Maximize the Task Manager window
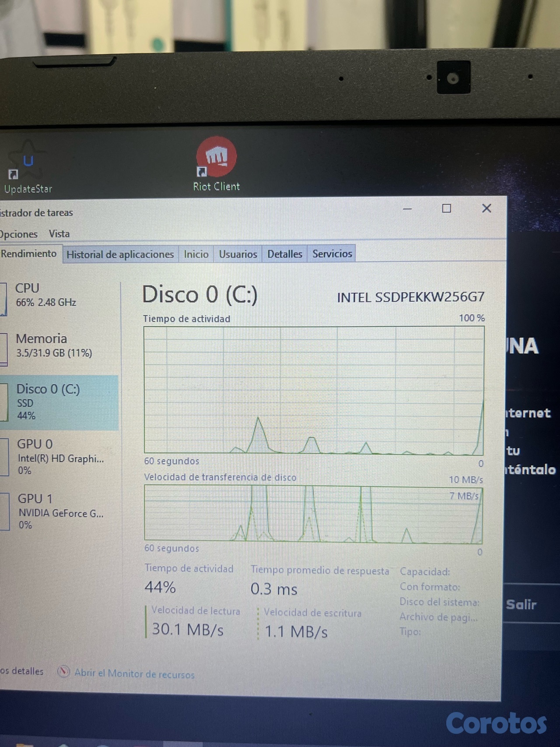560x747 pixels. tap(446, 208)
